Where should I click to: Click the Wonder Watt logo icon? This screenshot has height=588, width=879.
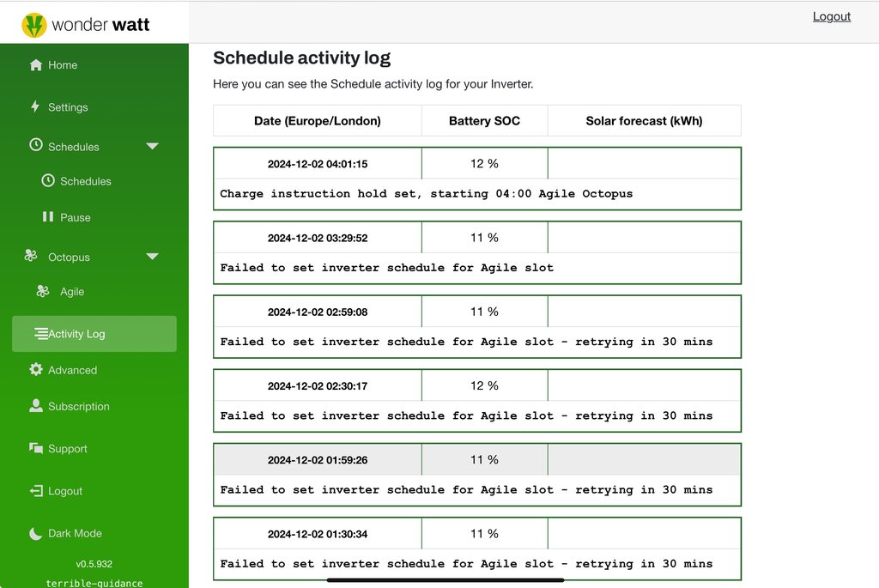click(x=34, y=25)
